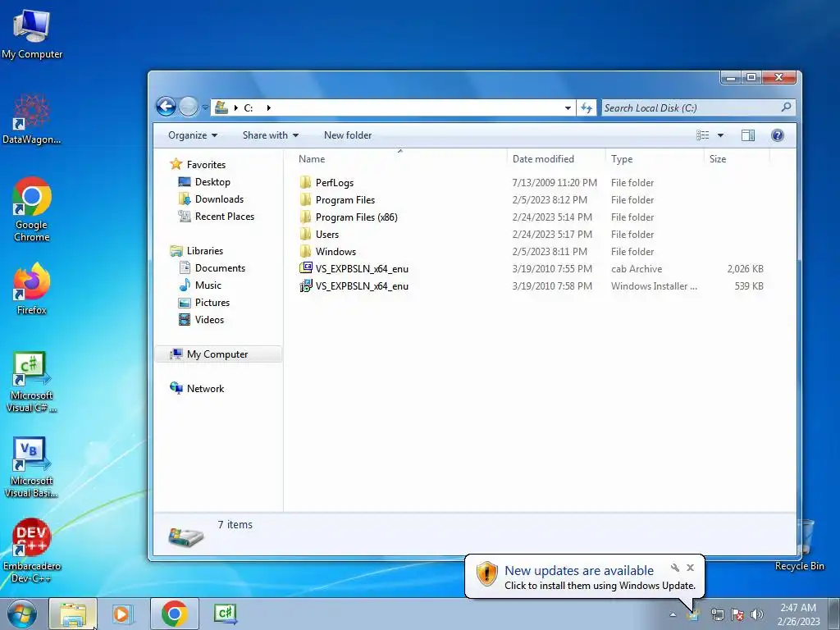Open Microsoft Visual Basic desktop shortcut

[32, 467]
